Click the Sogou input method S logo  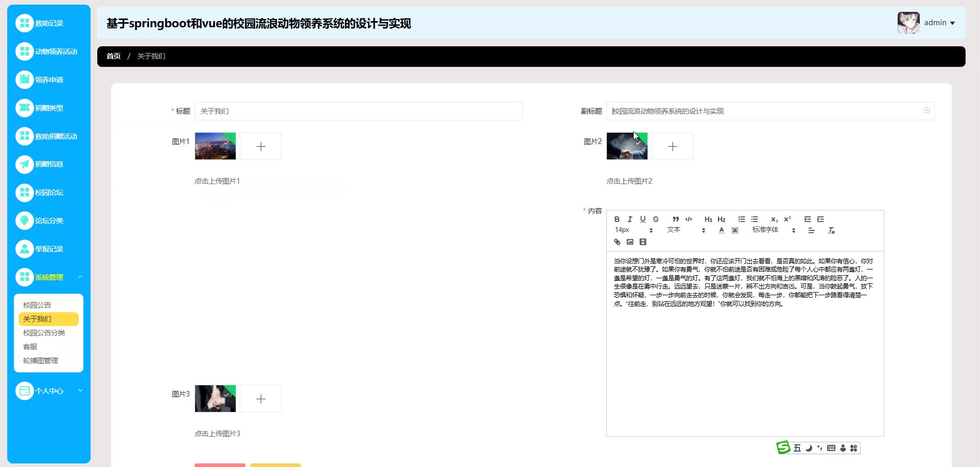(783, 447)
